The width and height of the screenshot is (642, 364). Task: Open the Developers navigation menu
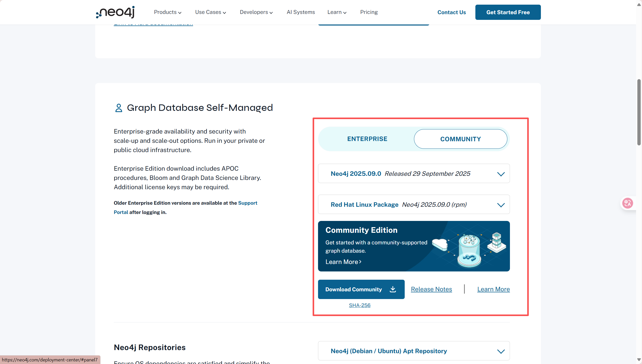click(x=256, y=12)
